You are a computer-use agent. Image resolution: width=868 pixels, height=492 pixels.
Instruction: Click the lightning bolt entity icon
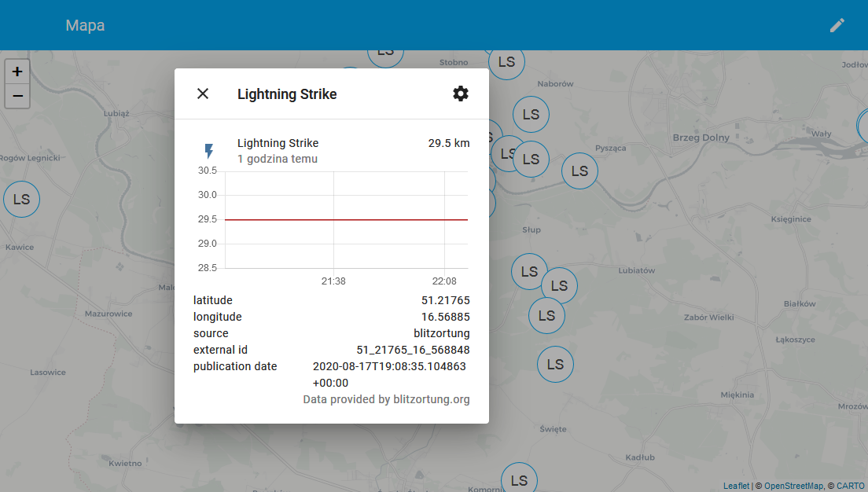[x=209, y=151]
